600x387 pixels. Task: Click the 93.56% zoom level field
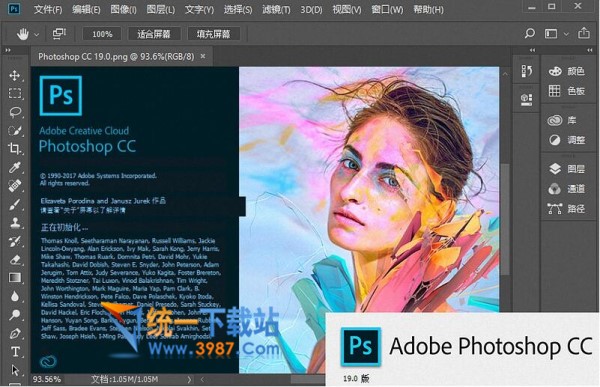tap(47, 379)
